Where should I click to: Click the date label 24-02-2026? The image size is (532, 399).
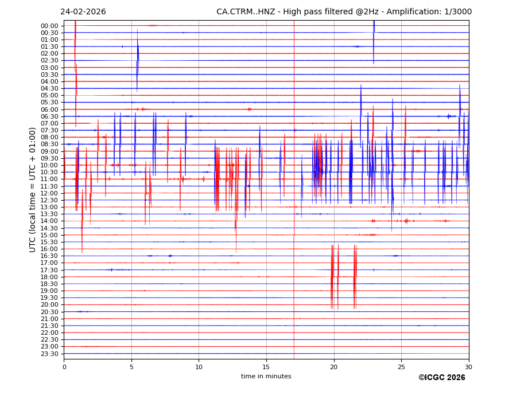(83, 12)
